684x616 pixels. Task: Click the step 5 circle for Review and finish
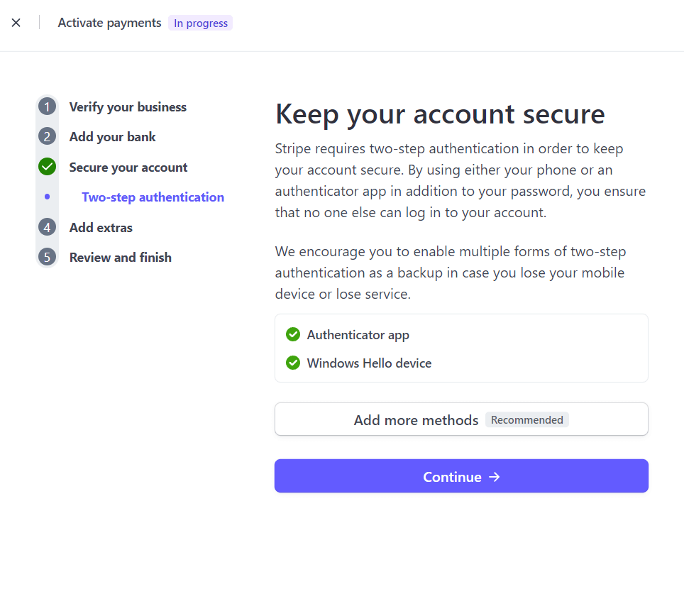pyautogui.click(x=47, y=257)
